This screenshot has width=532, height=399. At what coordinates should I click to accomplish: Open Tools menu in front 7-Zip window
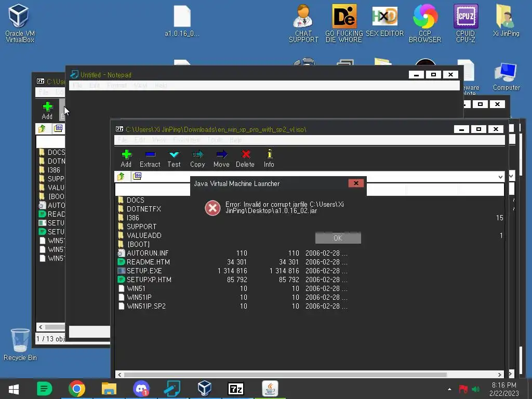click(x=215, y=140)
